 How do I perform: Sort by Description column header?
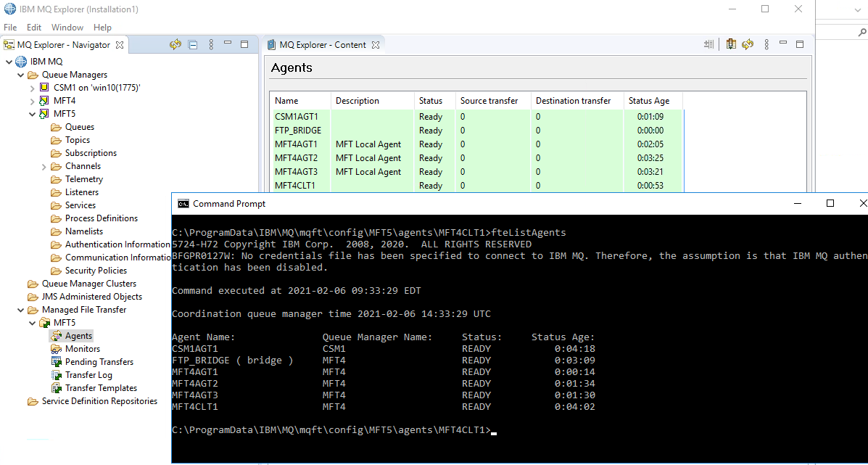tap(373, 101)
